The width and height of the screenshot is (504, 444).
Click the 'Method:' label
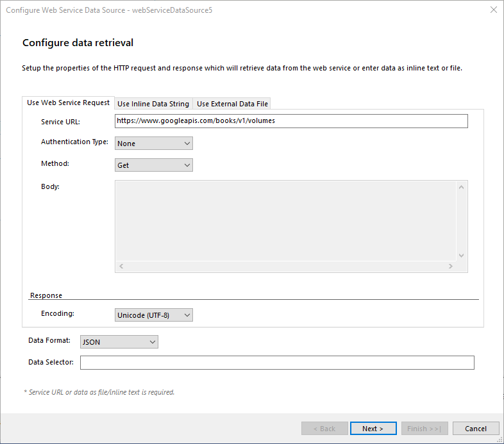click(55, 163)
